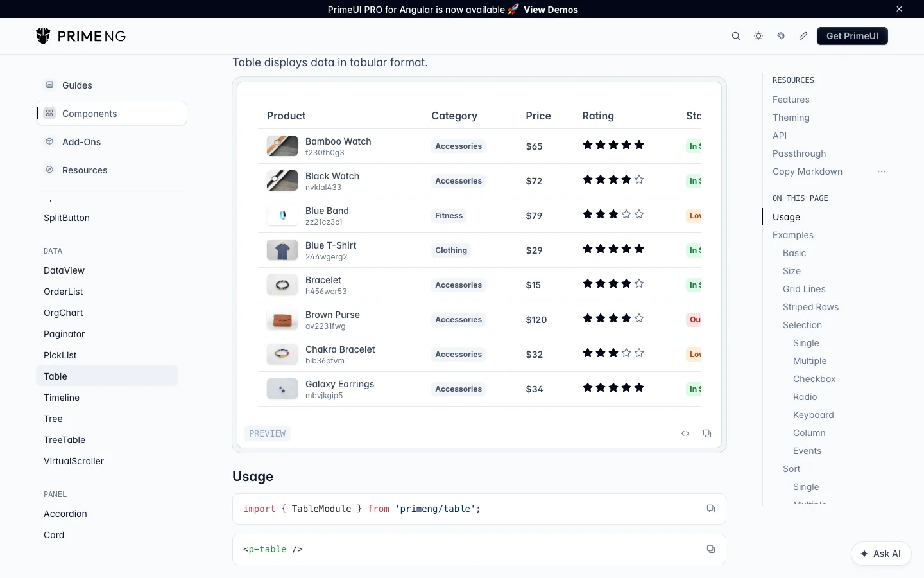This screenshot has width=924, height=578.
Task: Click the Black Watch star rating
Action: 613,180
